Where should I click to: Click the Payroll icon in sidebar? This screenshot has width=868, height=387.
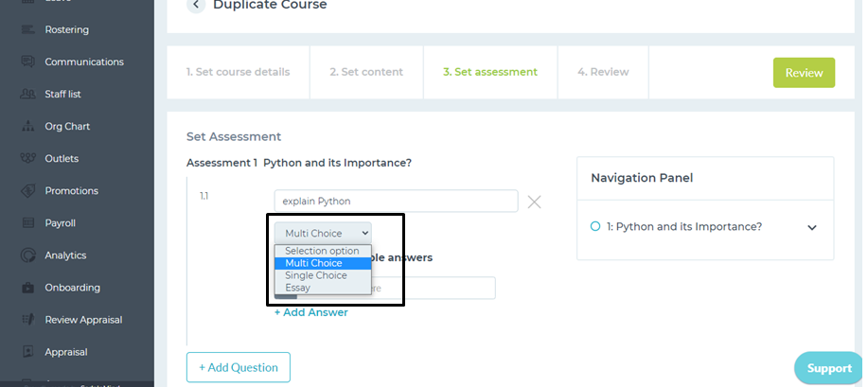pyautogui.click(x=27, y=223)
